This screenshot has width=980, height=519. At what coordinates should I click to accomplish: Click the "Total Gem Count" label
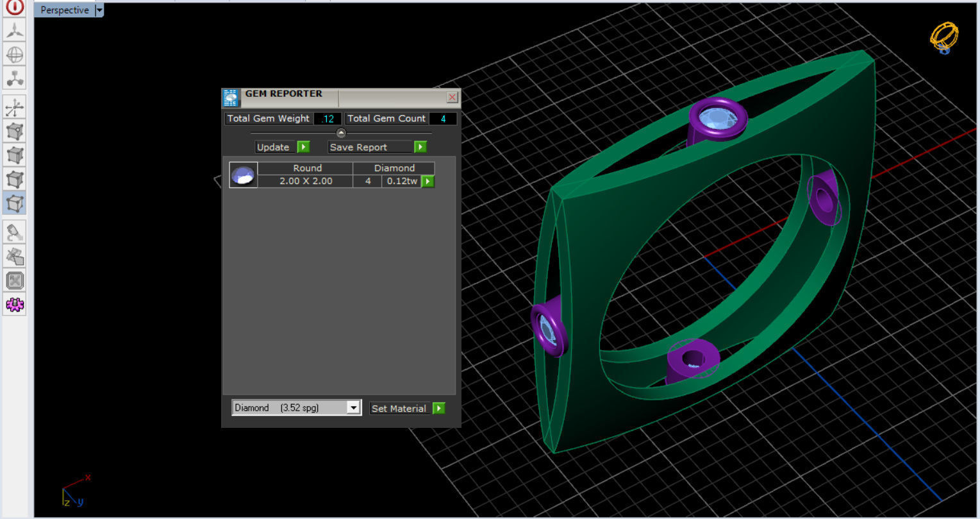(386, 119)
